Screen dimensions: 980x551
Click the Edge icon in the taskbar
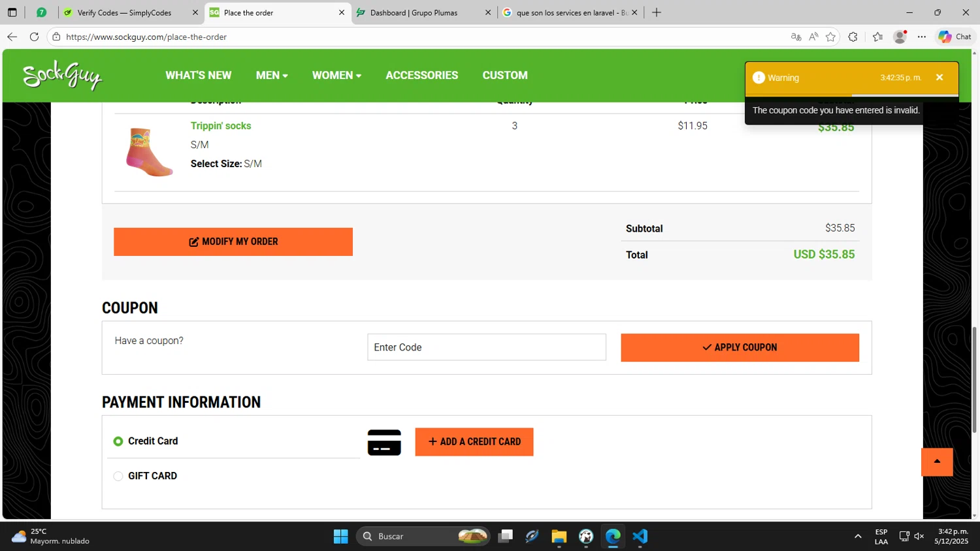point(613,537)
